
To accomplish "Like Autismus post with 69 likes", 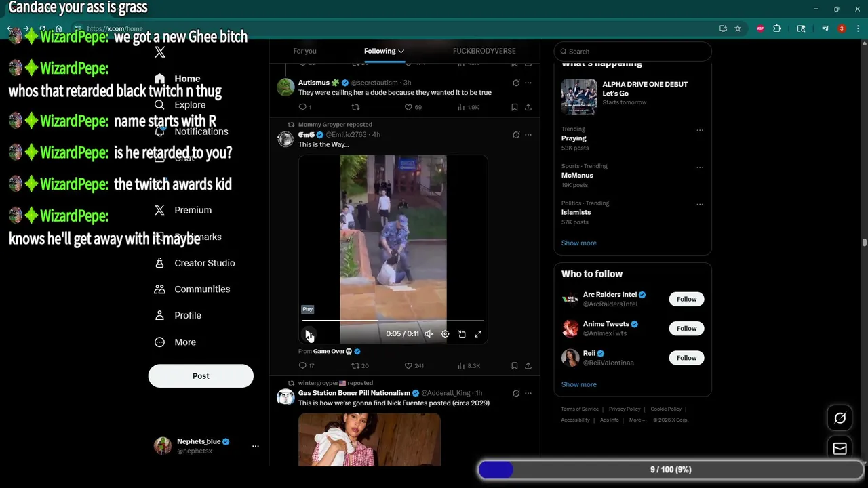I will point(413,108).
